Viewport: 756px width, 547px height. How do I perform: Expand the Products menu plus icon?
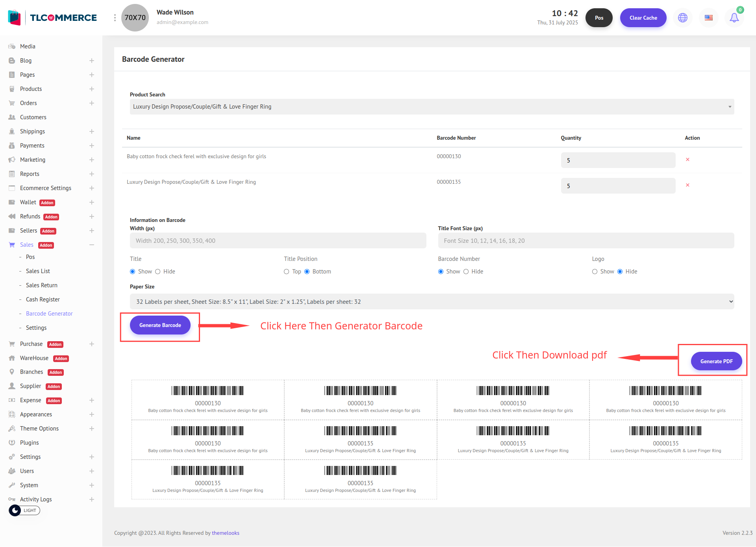point(92,89)
